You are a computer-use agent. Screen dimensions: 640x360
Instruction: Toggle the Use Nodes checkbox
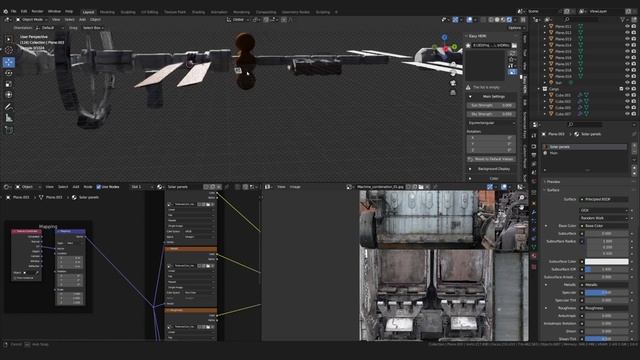click(98, 187)
